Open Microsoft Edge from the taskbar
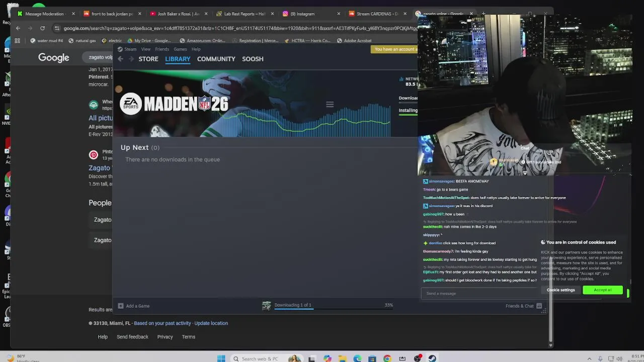This screenshot has height=362, width=644. pyautogui.click(x=357, y=358)
